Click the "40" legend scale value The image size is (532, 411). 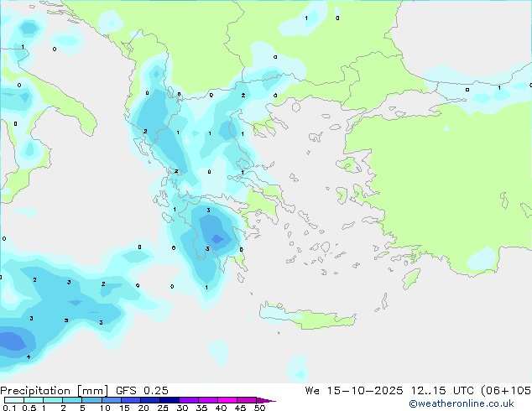point(222,408)
